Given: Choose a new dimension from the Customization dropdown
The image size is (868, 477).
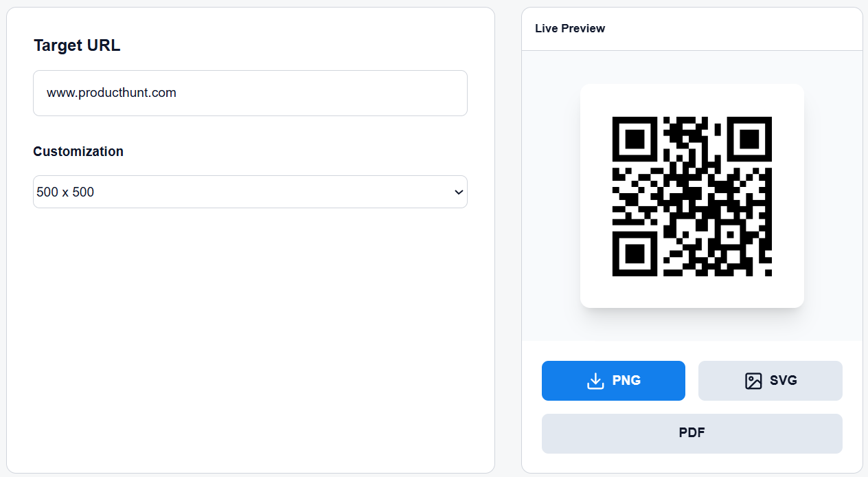Looking at the screenshot, I should (250, 192).
